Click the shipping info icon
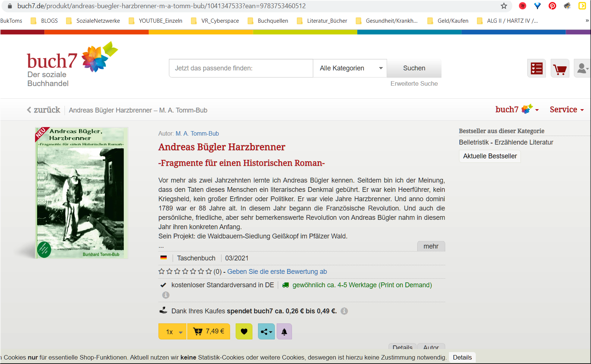Screen dimensions: 591x364 166,295
